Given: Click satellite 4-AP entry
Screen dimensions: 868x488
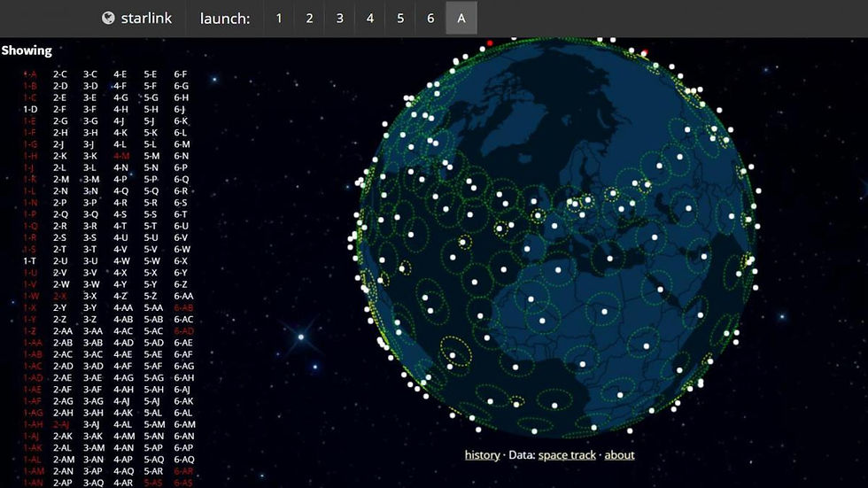Looking at the screenshot, I should point(123,460).
